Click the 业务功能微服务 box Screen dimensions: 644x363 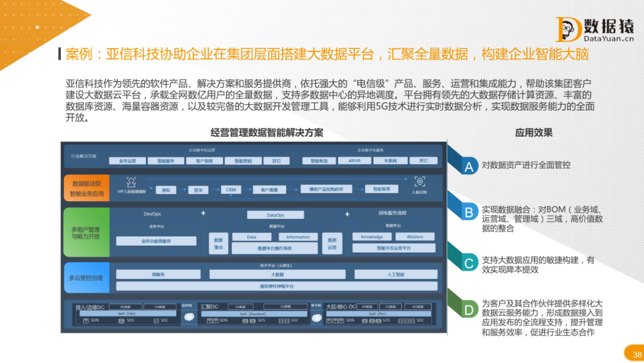click(x=156, y=241)
